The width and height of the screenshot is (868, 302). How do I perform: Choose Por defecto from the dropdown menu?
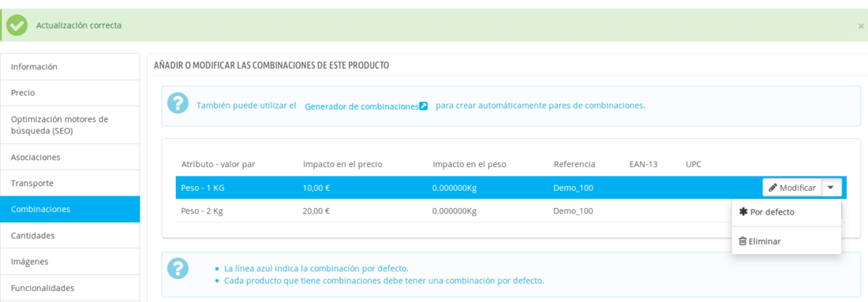[786, 212]
